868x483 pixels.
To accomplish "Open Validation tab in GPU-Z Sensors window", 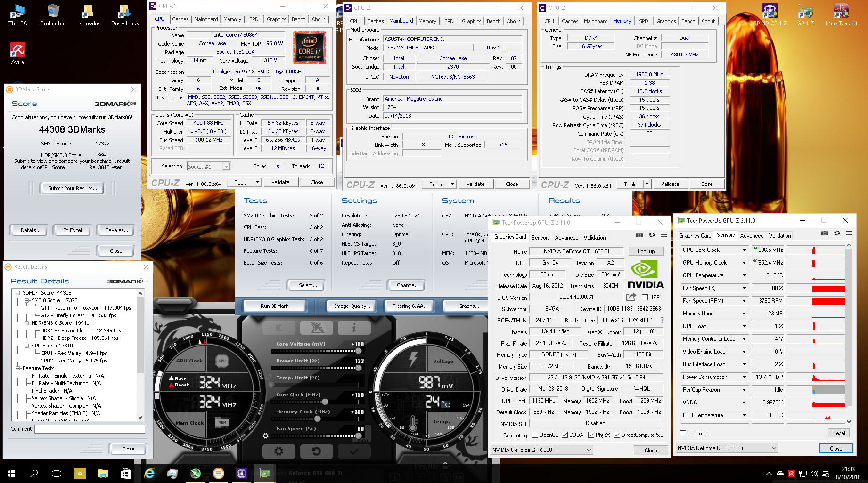I will click(780, 236).
